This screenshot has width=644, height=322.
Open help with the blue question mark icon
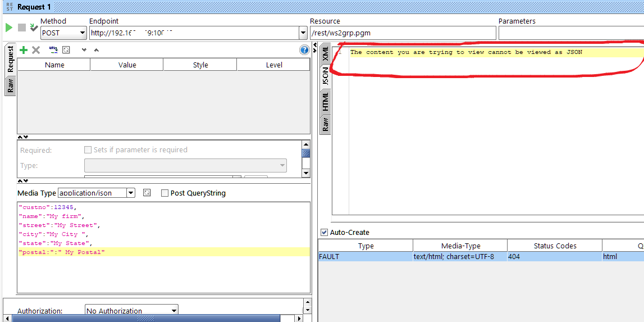304,50
